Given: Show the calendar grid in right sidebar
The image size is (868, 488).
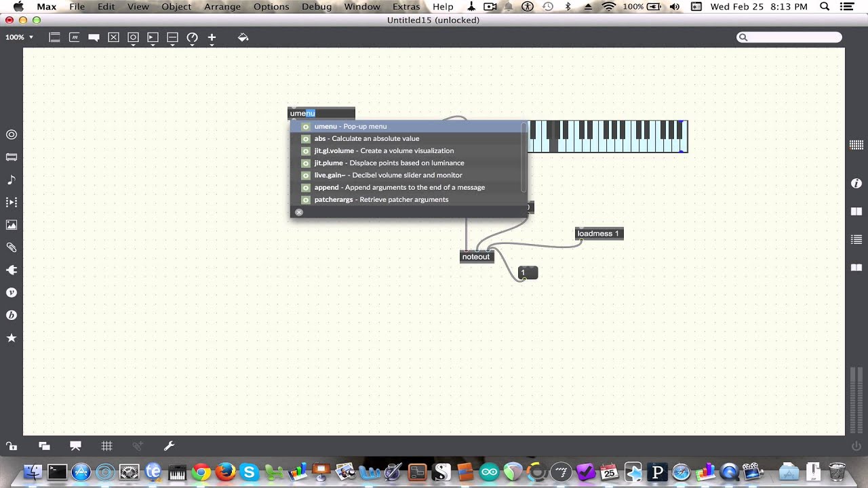Looking at the screenshot, I should coord(856,144).
